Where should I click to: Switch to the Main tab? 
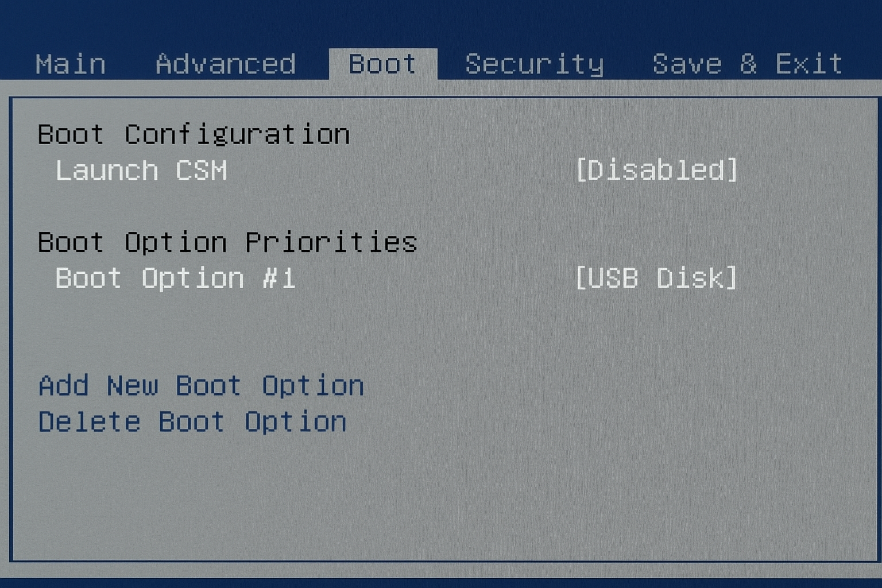[x=69, y=63]
